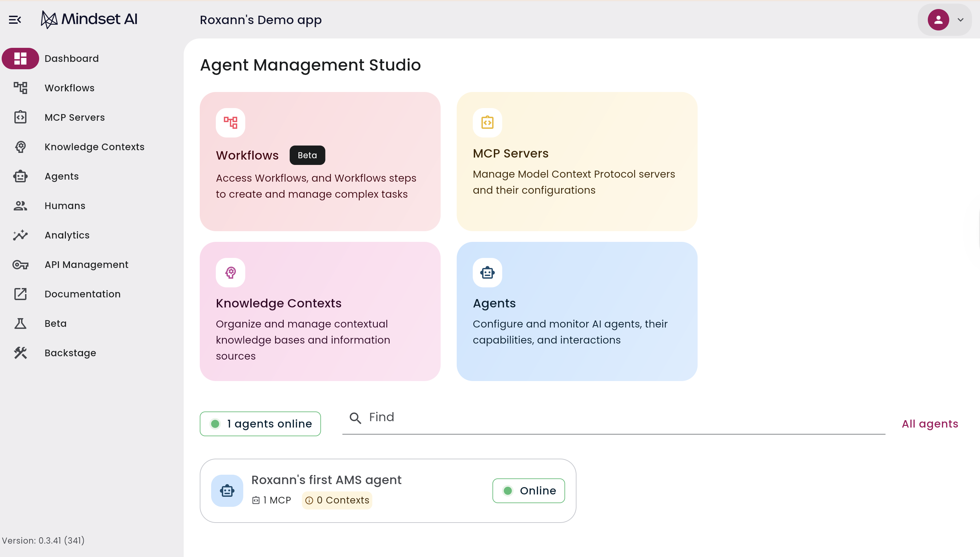Screen dimensions: 980x557
Task: Expand the user account dropdown chevron
Action: tap(961, 20)
